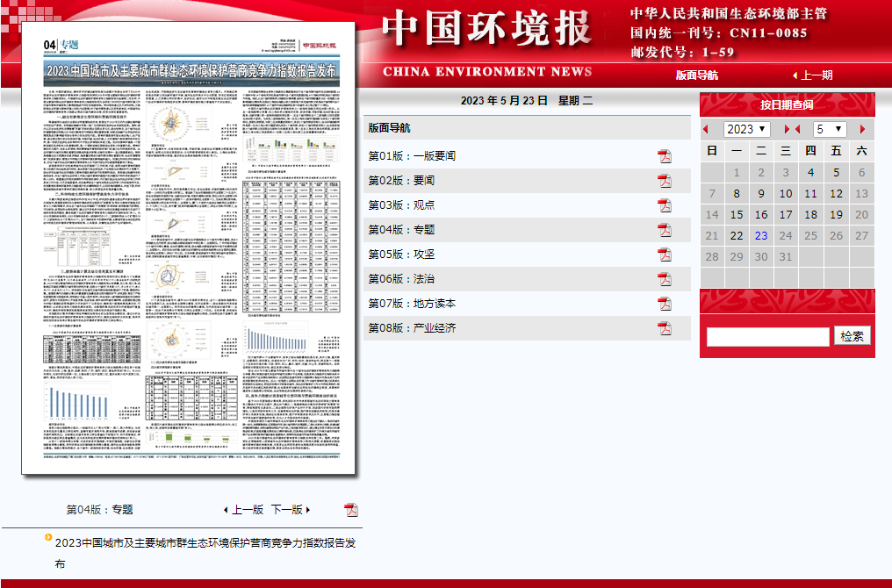The width and height of the screenshot is (892, 588).
Task: Open the year dropdown showing 2023
Action: click(747, 129)
